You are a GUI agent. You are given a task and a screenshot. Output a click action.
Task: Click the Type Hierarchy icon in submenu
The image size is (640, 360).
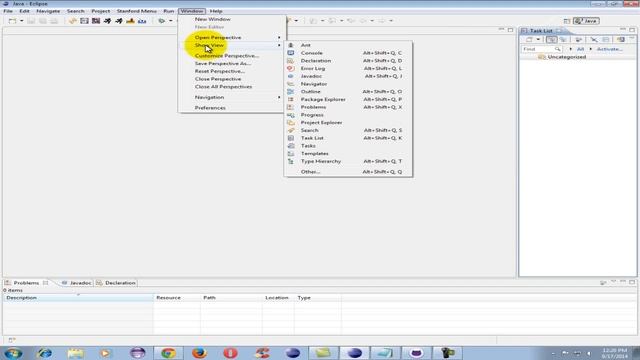(x=291, y=162)
